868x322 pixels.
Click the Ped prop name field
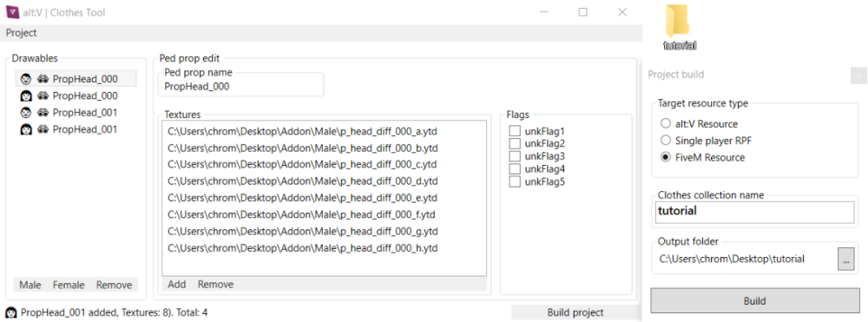pos(240,87)
